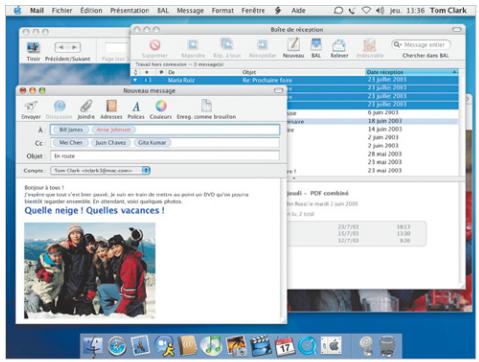Viewport: 479px width, 362px height.
Task: Open the search magnifier dropdown in inbox
Action: 397,44
